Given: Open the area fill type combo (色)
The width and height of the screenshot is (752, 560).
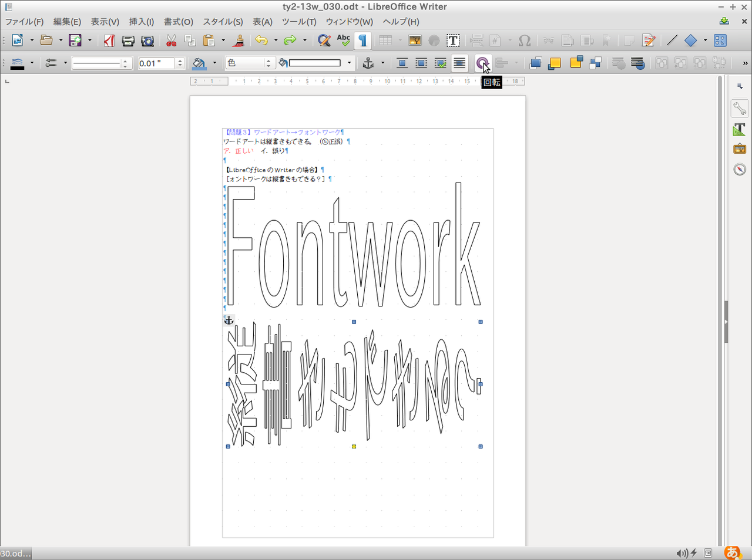Looking at the screenshot, I should (x=250, y=63).
